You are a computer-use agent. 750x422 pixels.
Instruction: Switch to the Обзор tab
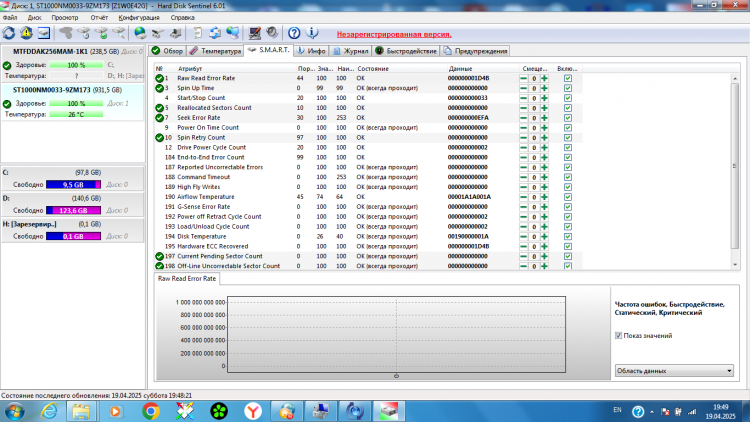[167, 51]
